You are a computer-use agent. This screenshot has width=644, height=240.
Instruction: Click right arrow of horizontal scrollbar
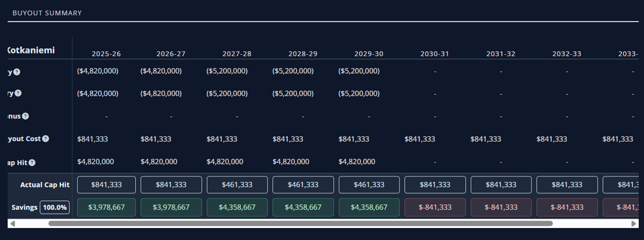coord(634,224)
